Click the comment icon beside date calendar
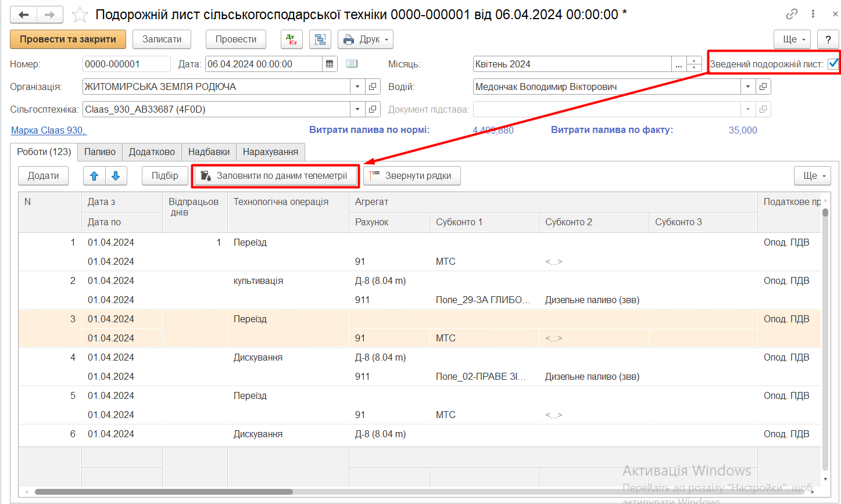 click(x=352, y=64)
